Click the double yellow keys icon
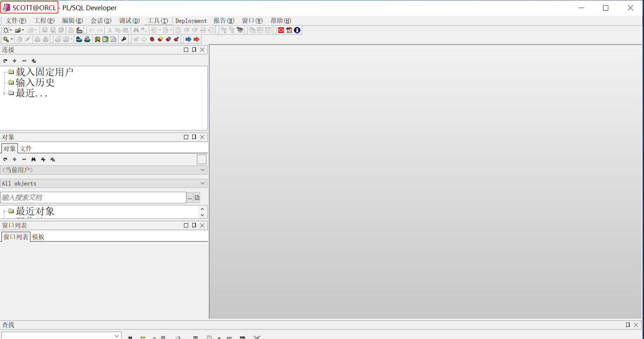The width and height of the screenshot is (644, 339). (x=97, y=39)
